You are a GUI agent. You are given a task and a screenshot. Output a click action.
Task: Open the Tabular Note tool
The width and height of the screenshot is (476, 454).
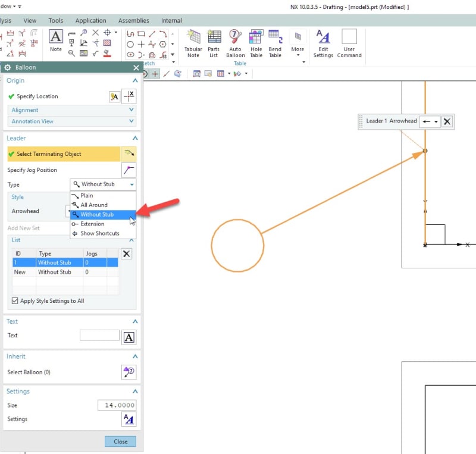click(x=193, y=43)
